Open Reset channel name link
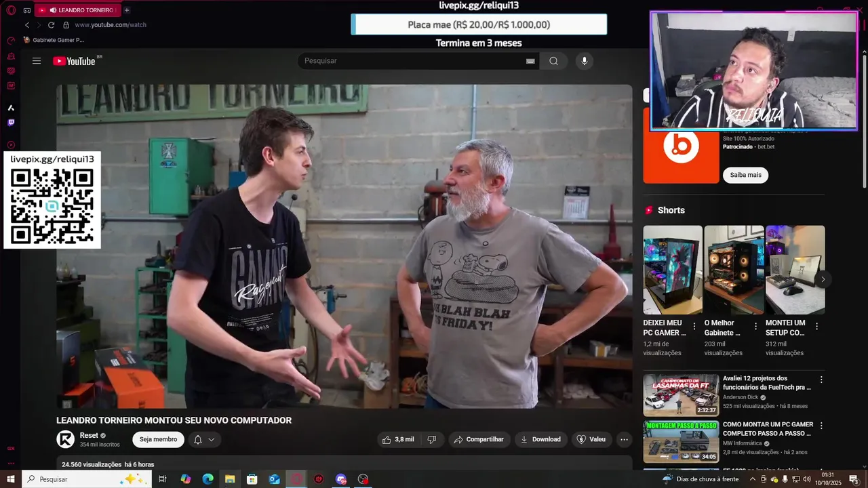Screen dimensions: 868x488 coord(89,435)
